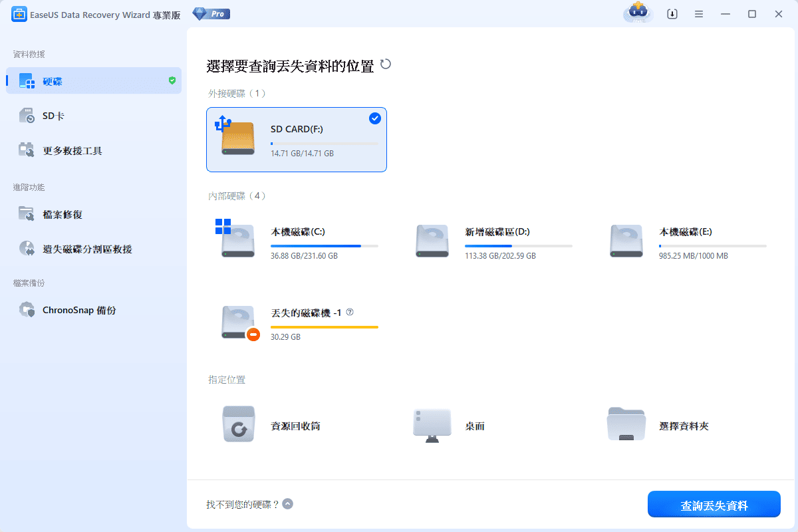
Task: Click the 桌面 label
Action: (x=475, y=426)
